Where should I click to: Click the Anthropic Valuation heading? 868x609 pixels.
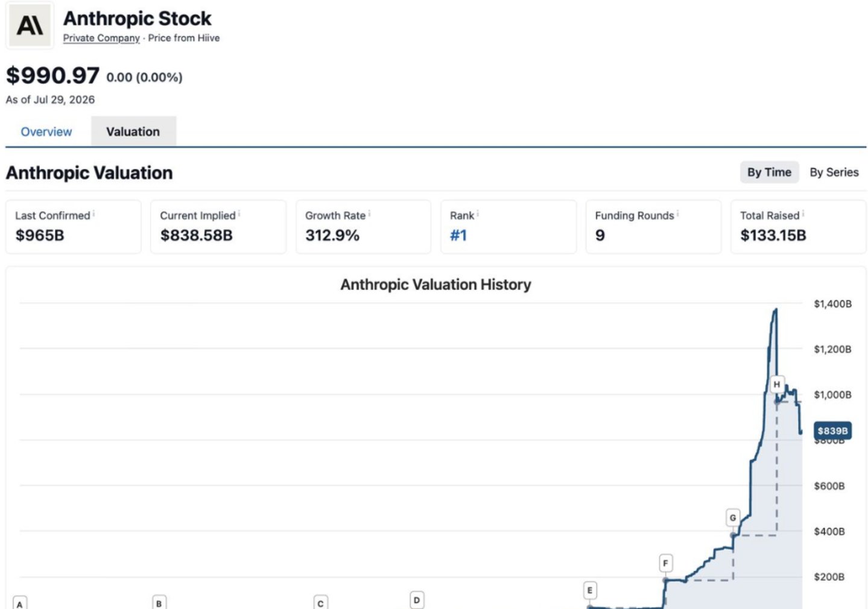pos(89,173)
